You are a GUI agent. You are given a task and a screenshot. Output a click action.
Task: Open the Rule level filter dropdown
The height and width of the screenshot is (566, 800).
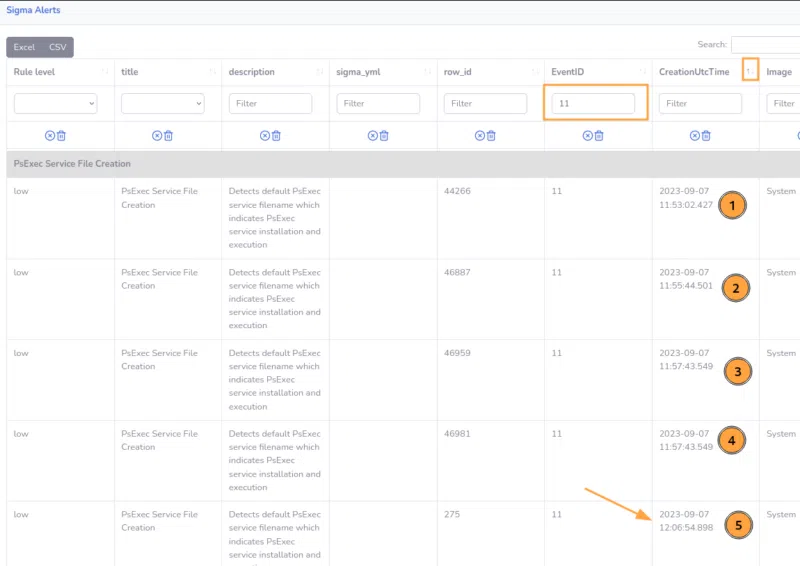pos(55,103)
